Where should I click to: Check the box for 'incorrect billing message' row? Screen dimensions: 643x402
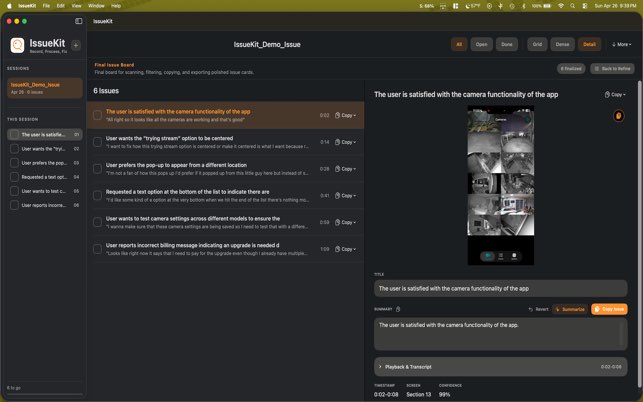97,249
